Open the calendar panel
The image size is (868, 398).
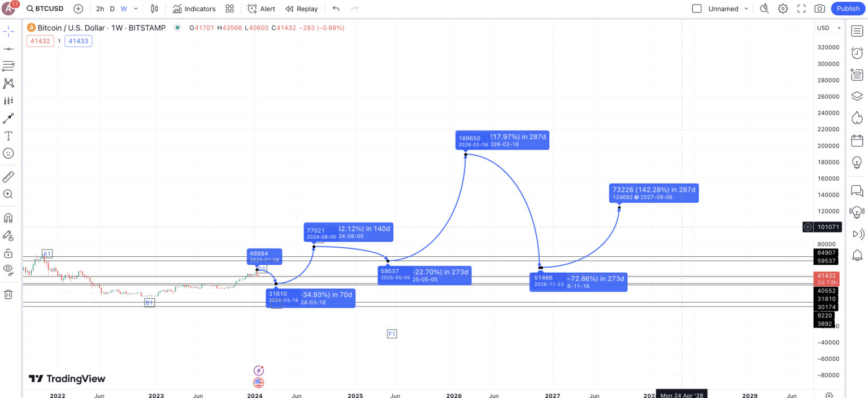(857, 140)
